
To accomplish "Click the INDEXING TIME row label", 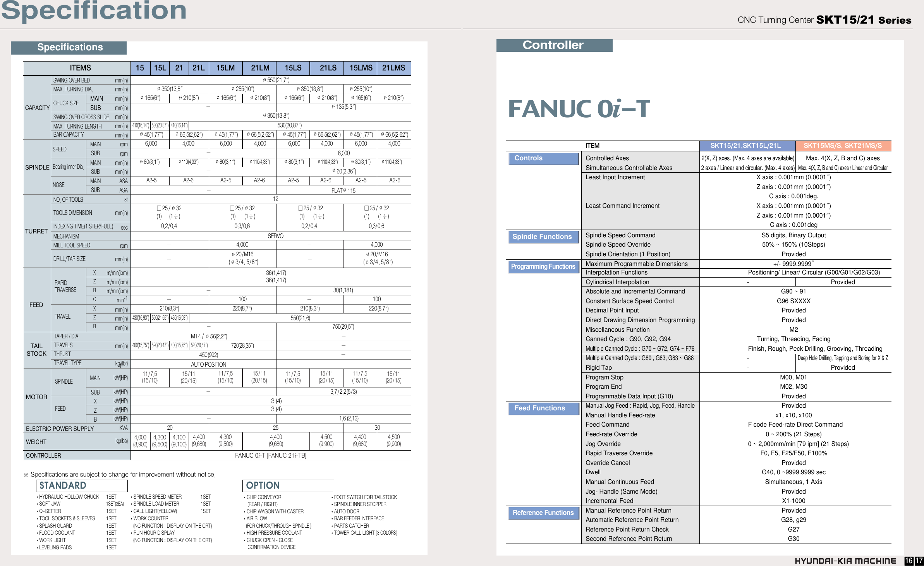I will coord(83,226).
